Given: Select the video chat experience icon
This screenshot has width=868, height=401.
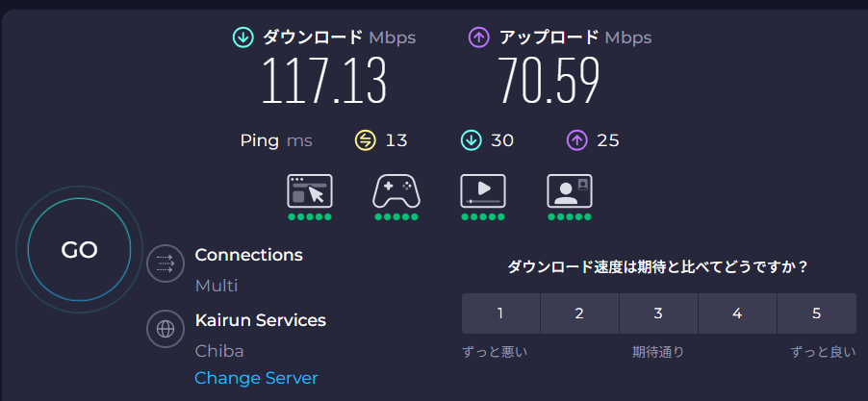Looking at the screenshot, I should click(x=570, y=191).
